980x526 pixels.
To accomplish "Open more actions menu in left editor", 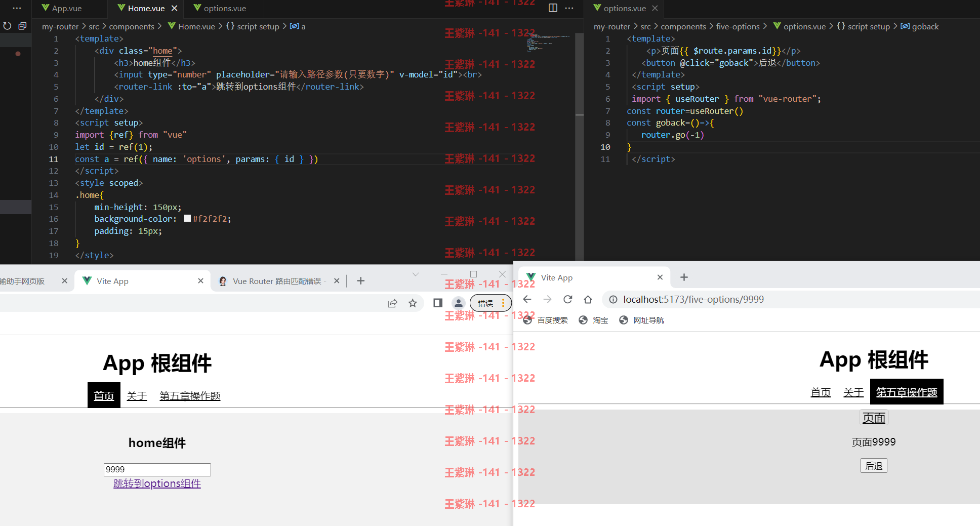I will tap(569, 8).
